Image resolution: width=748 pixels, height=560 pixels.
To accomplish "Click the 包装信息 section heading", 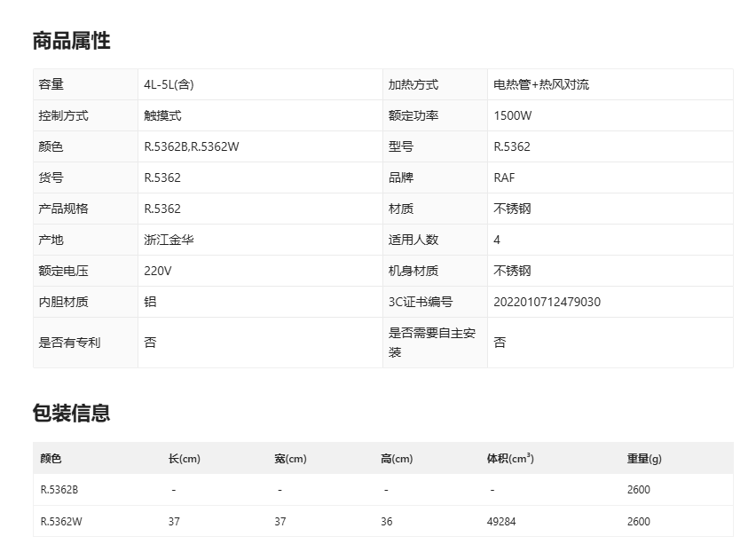I will tap(71, 413).
